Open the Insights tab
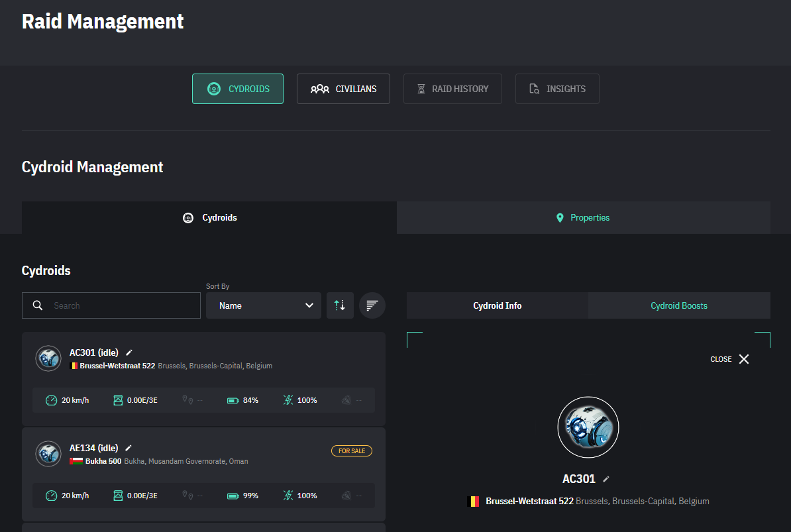Viewport: 791px width, 532px height. (557, 89)
